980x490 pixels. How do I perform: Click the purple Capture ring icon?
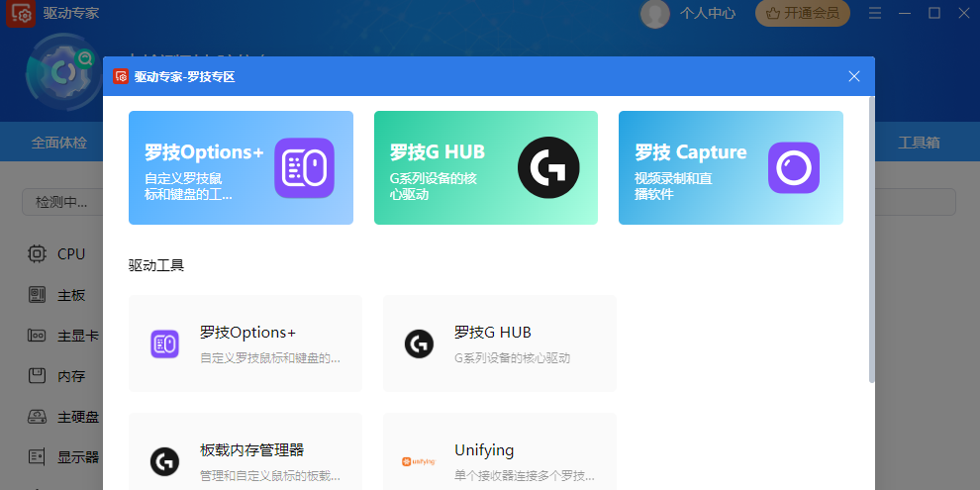[794, 167]
